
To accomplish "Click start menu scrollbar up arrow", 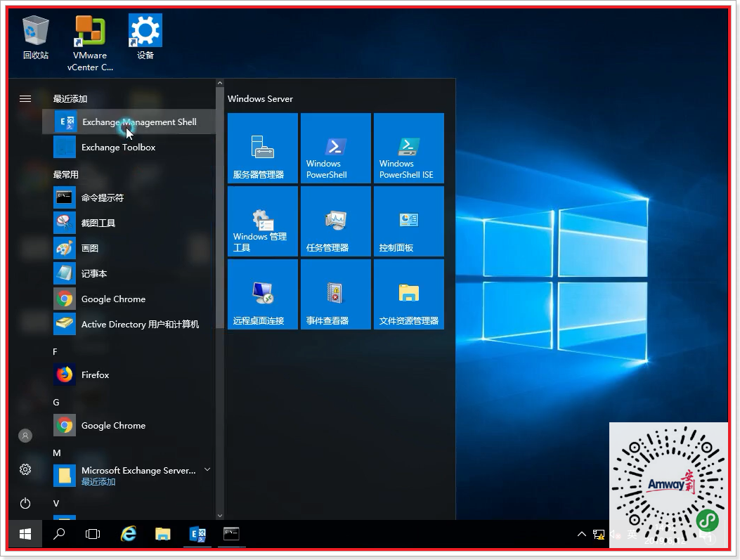I will coord(220,83).
